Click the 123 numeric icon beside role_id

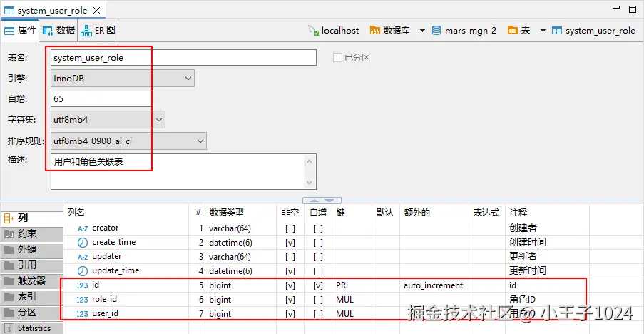coord(82,300)
